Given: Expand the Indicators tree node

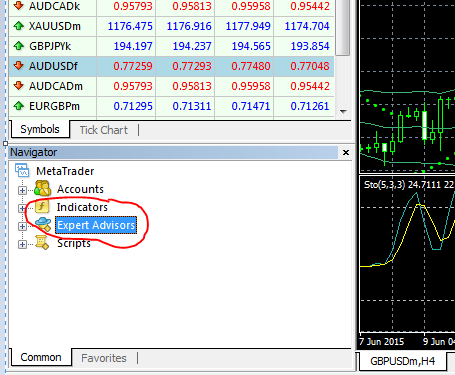Looking at the screenshot, I should (22, 208).
